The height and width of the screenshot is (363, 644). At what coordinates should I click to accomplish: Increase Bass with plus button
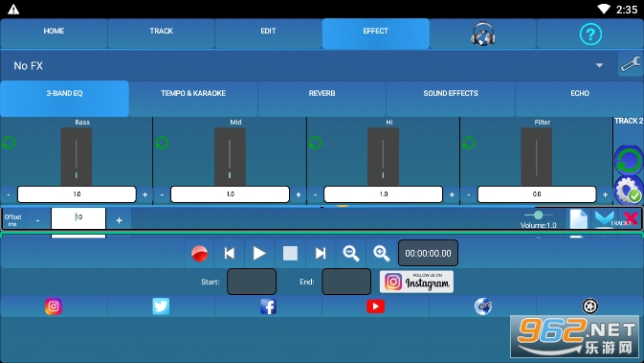tap(145, 194)
